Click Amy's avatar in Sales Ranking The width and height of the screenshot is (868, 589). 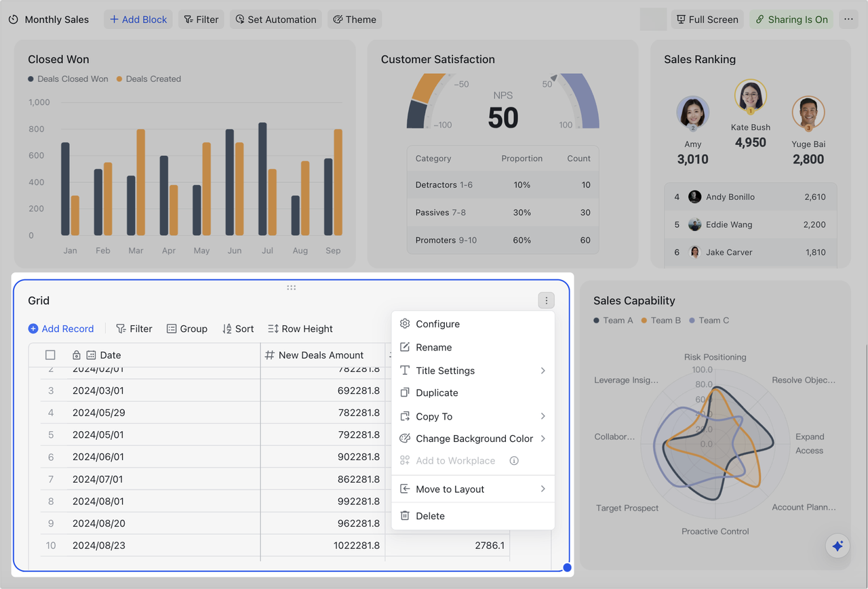pyautogui.click(x=693, y=113)
